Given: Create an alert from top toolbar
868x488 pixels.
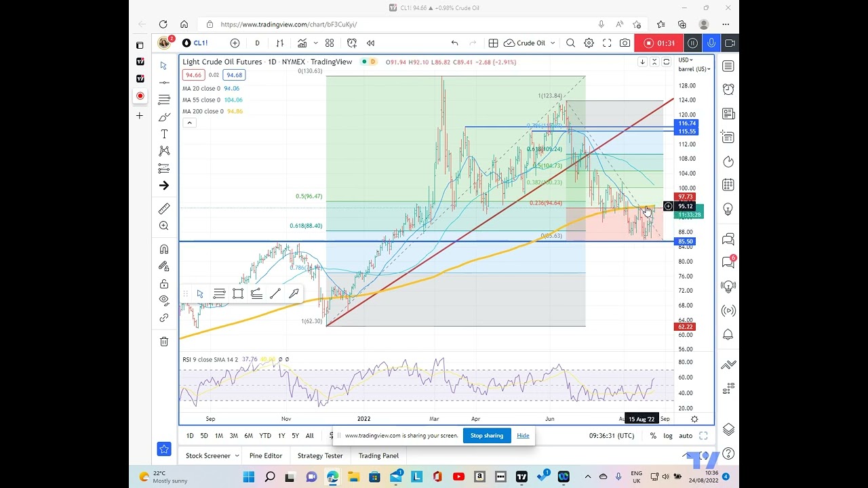Looking at the screenshot, I should click(x=352, y=43).
